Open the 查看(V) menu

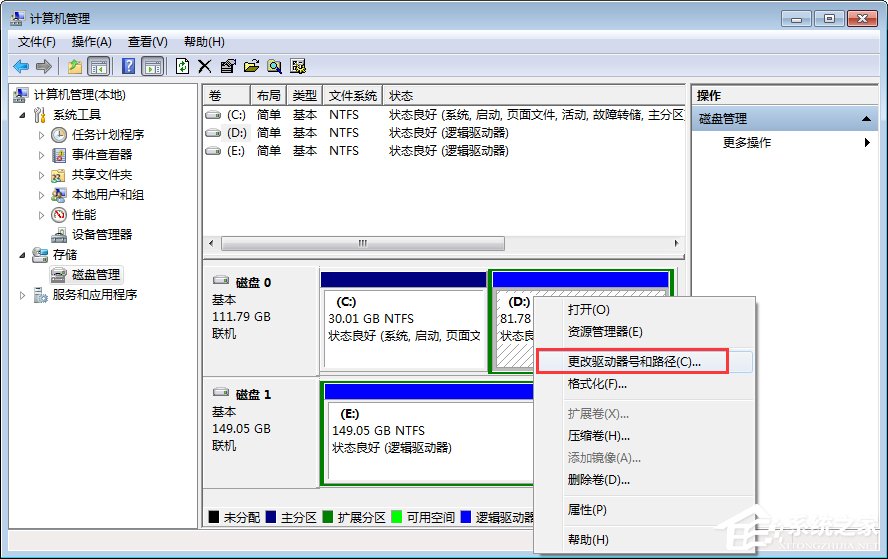148,42
